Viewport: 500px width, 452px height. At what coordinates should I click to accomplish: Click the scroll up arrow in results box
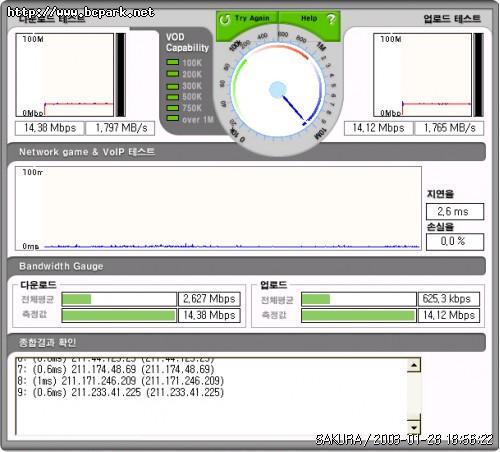click(x=414, y=365)
